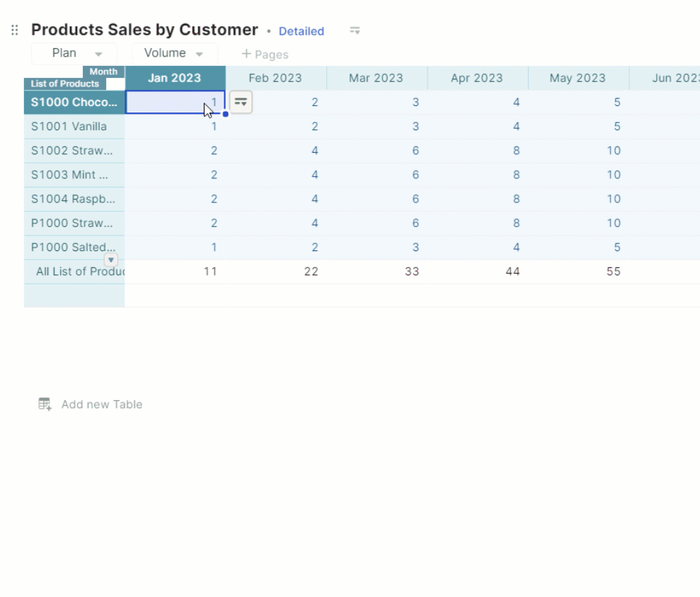Click the P1000 Salted May 2023 cell

[x=578, y=247]
